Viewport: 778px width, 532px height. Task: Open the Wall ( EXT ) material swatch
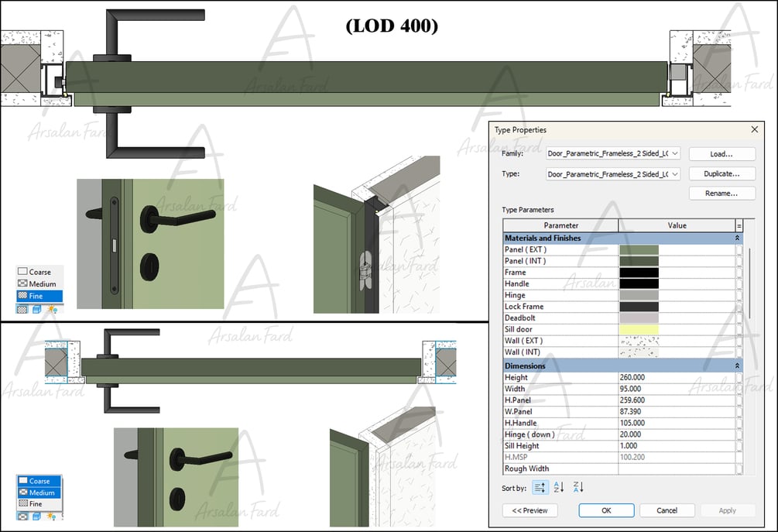[x=639, y=341]
